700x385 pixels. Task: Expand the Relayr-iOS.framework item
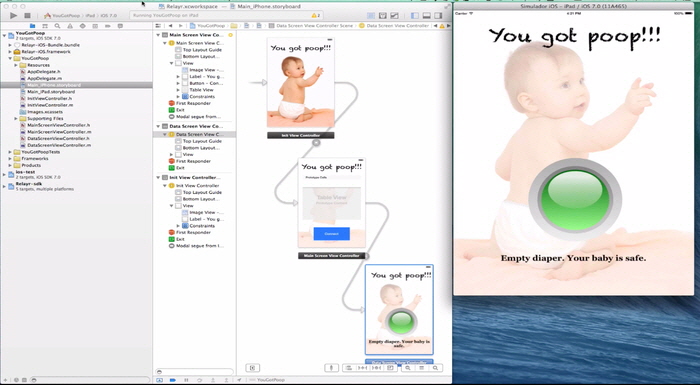click(x=10, y=52)
